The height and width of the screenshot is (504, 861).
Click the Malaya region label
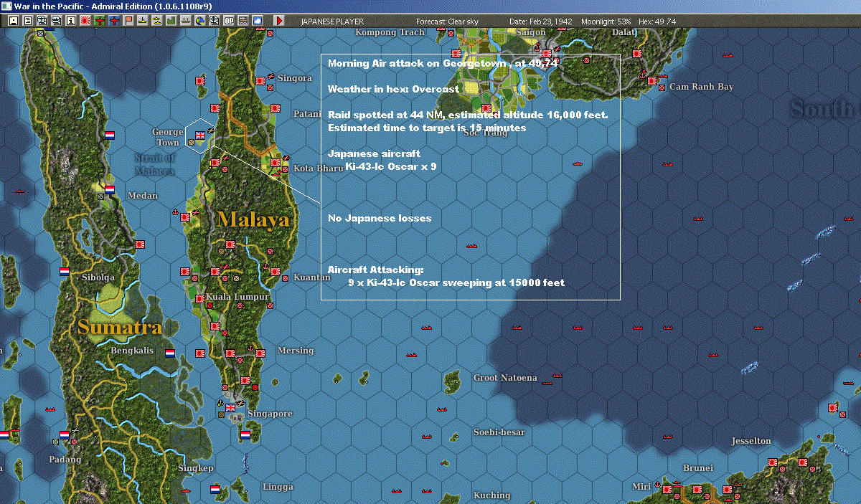tap(253, 219)
